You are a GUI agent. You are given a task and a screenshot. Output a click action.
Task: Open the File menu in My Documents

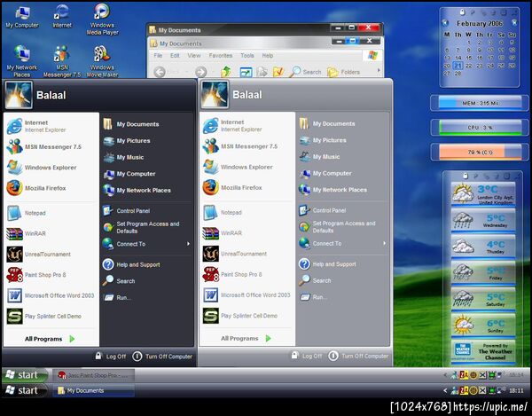coord(158,55)
